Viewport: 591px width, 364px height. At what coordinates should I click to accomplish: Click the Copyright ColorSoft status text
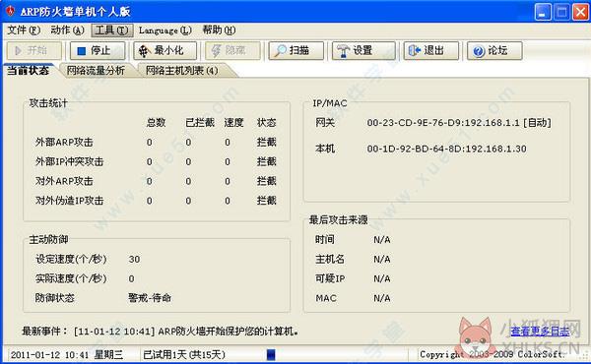coord(492,354)
